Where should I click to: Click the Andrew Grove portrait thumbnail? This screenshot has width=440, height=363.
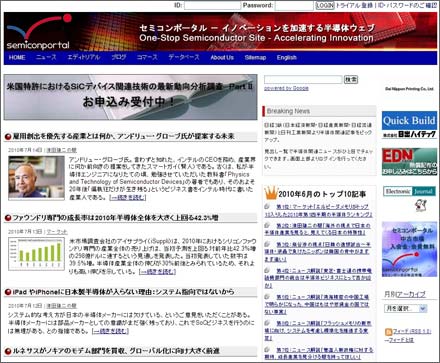pos(36,178)
